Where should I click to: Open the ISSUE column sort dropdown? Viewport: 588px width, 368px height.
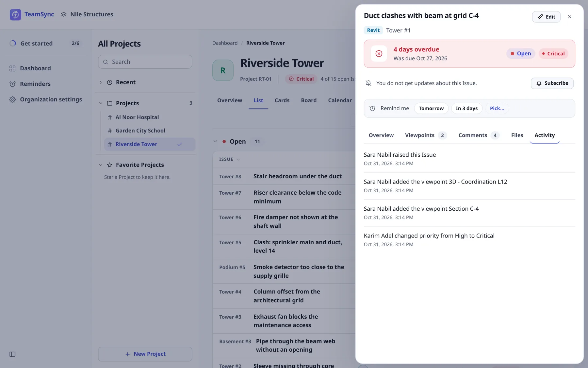[x=238, y=159]
